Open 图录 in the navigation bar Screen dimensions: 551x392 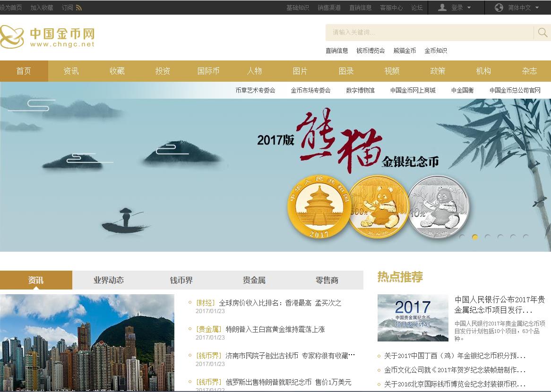coord(346,71)
